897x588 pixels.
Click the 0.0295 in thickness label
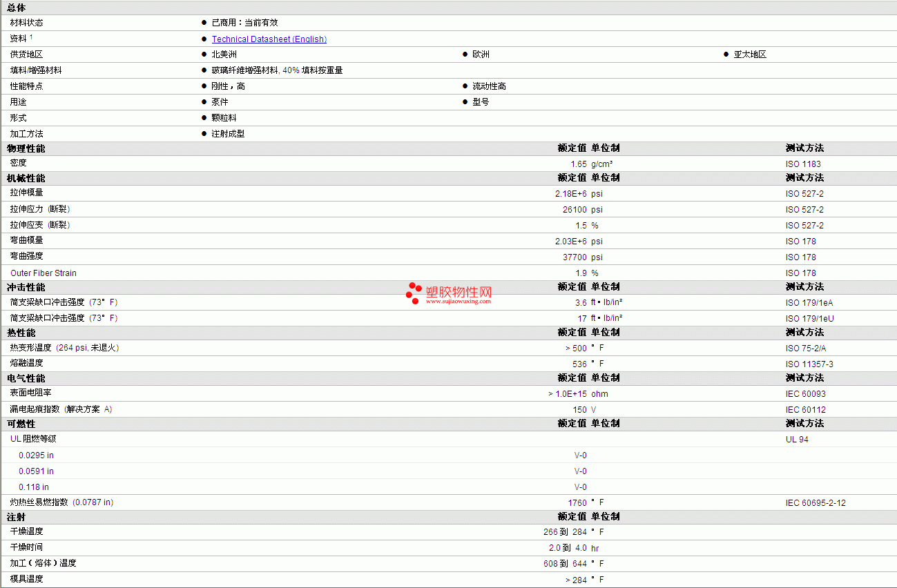[36, 455]
